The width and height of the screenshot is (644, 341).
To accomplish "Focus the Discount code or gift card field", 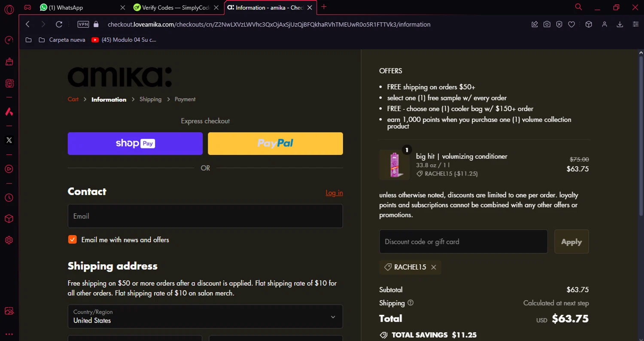I will (x=463, y=241).
